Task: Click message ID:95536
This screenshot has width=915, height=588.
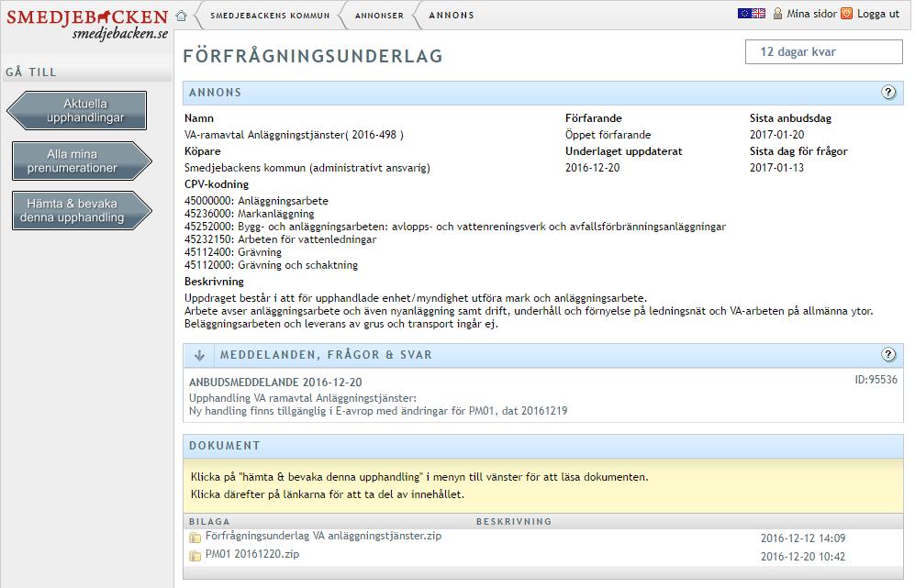Action: coord(876,380)
